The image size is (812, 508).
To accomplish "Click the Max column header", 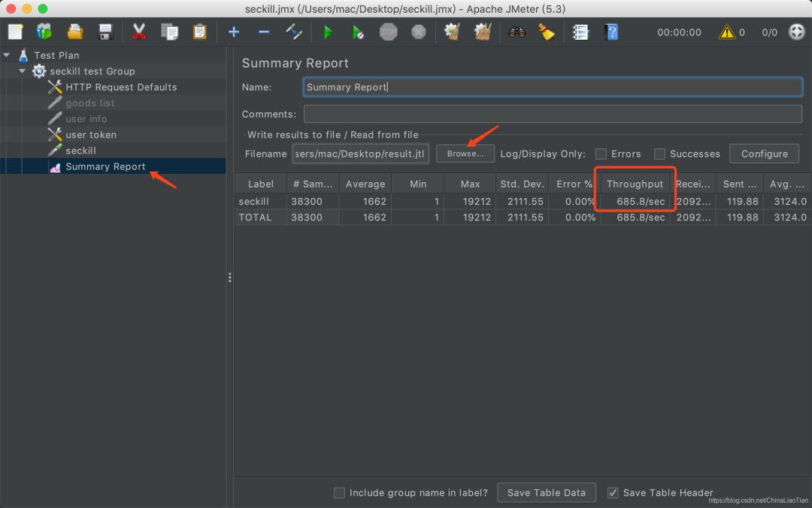I will pos(470,184).
